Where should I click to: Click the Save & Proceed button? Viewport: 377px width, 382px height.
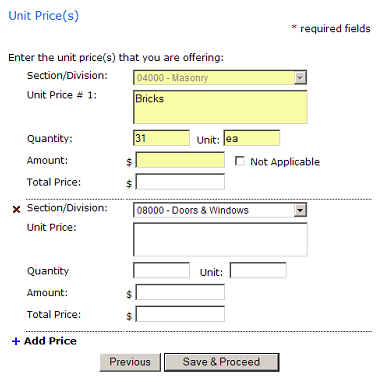pos(221,362)
